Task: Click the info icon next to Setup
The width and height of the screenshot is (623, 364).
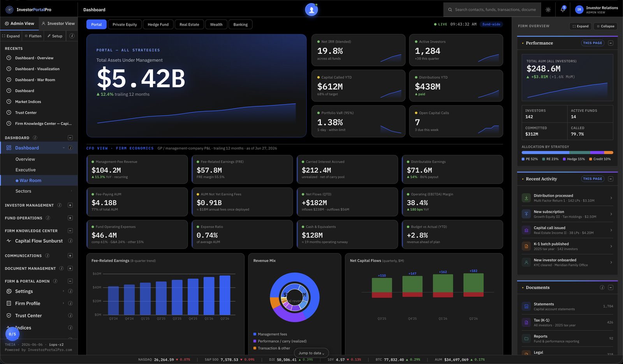Action: (72, 36)
